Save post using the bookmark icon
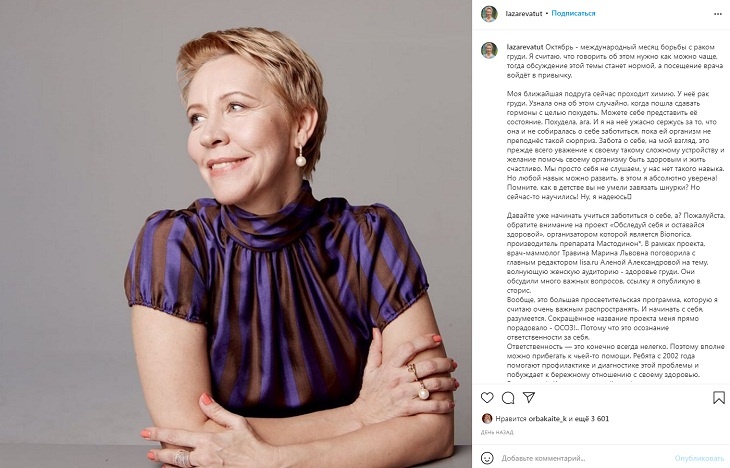This screenshot has width=730, height=468. (718, 397)
